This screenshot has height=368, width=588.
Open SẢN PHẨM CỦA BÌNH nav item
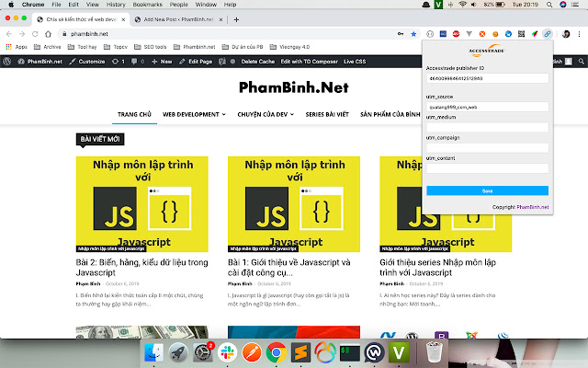390,114
